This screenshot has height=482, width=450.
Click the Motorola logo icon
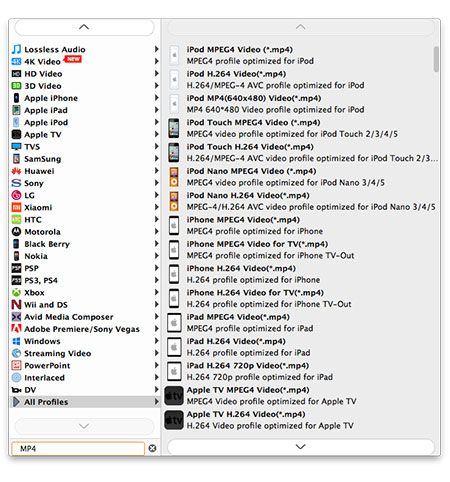coord(16,232)
